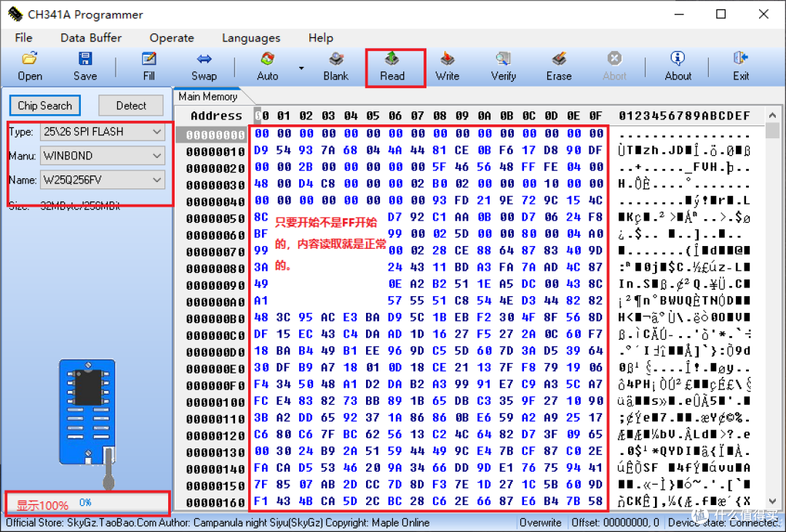This screenshot has width=786, height=532.
Task: Open the Data Buffer menu
Action: 91,38
